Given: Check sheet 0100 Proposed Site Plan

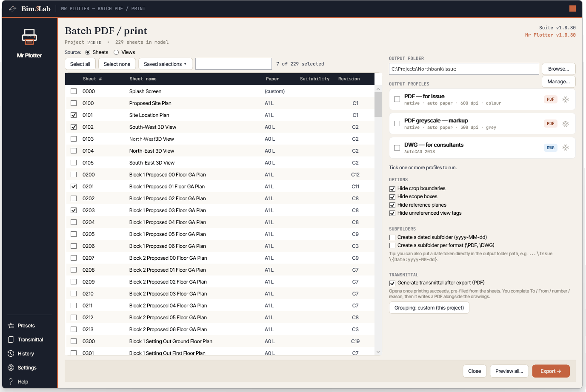Looking at the screenshot, I should (74, 103).
